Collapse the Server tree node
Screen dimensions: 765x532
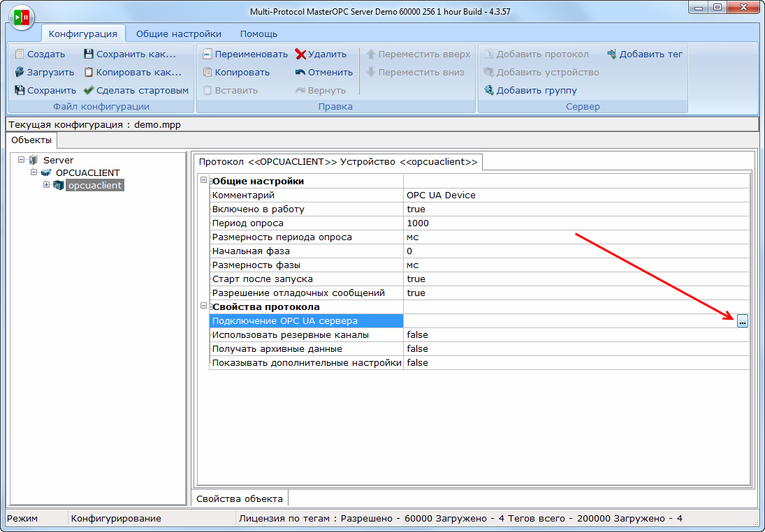22,160
